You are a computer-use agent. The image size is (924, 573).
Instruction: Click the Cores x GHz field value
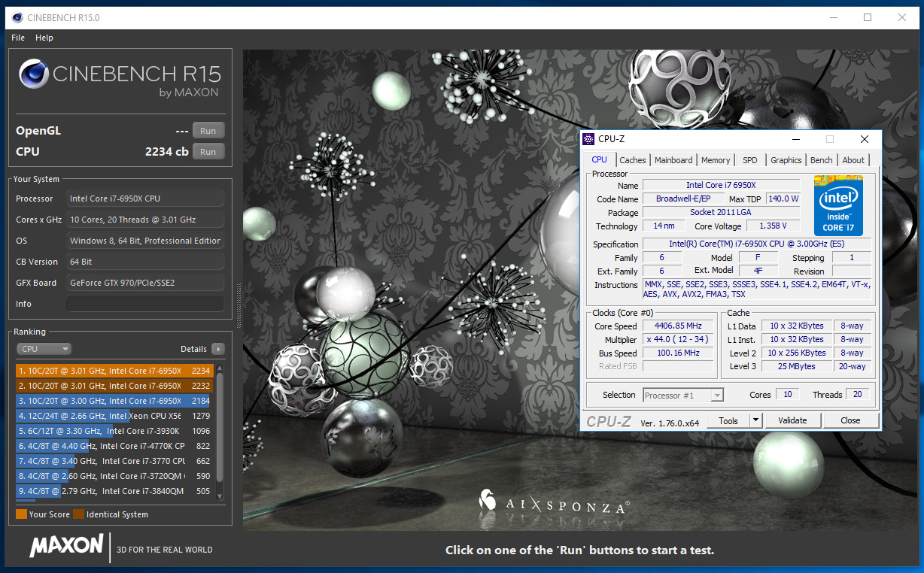[x=145, y=220]
